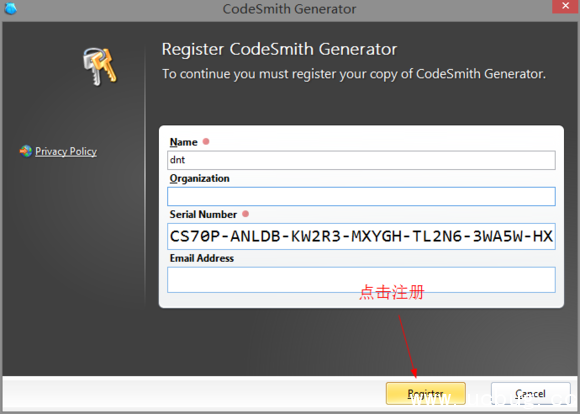Viewport: 580px width, 414px height.
Task: Close the CodeSmith Generator window
Action: (565, 6)
